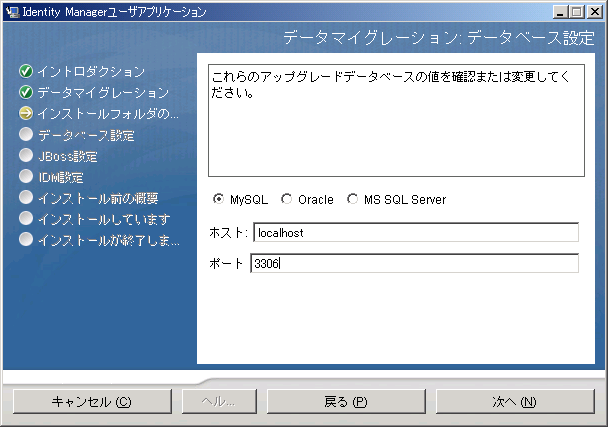Click the インストールしています step label
The width and height of the screenshot is (608, 427).
(x=104, y=219)
